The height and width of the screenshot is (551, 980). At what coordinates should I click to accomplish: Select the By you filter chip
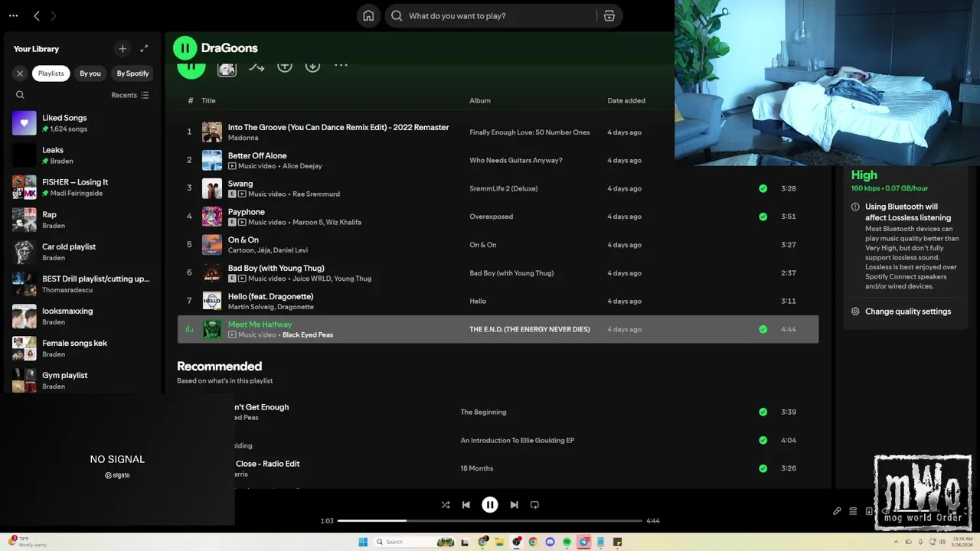pos(90,73)
